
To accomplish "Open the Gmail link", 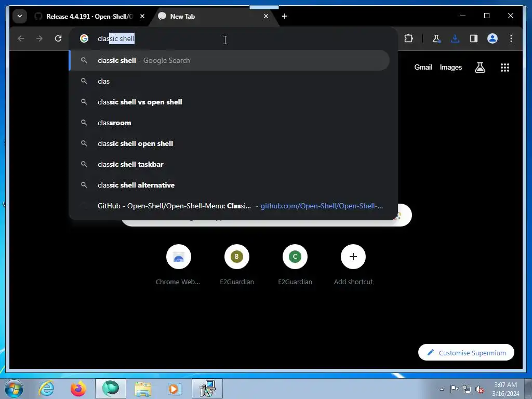I will click(x=423, y=67).
